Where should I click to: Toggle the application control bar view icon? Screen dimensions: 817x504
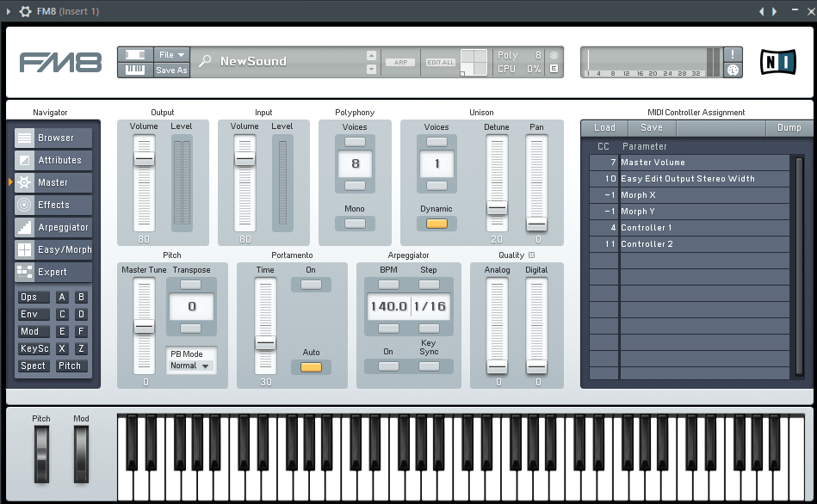[135, 55]
